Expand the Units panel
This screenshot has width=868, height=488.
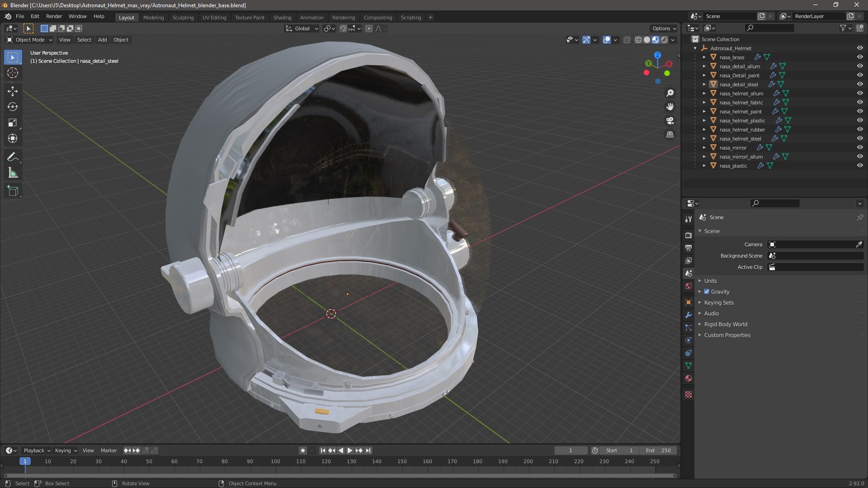710,281
